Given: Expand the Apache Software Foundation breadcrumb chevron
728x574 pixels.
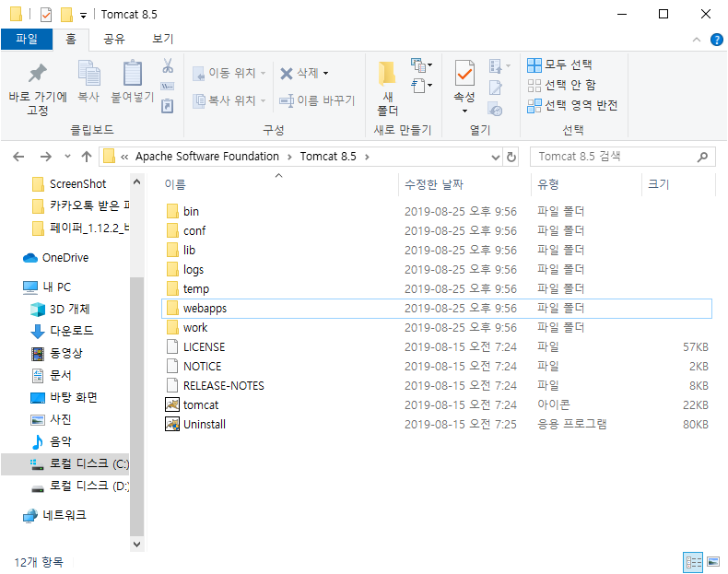Looking at the screenshot, I should pos(289,157).
